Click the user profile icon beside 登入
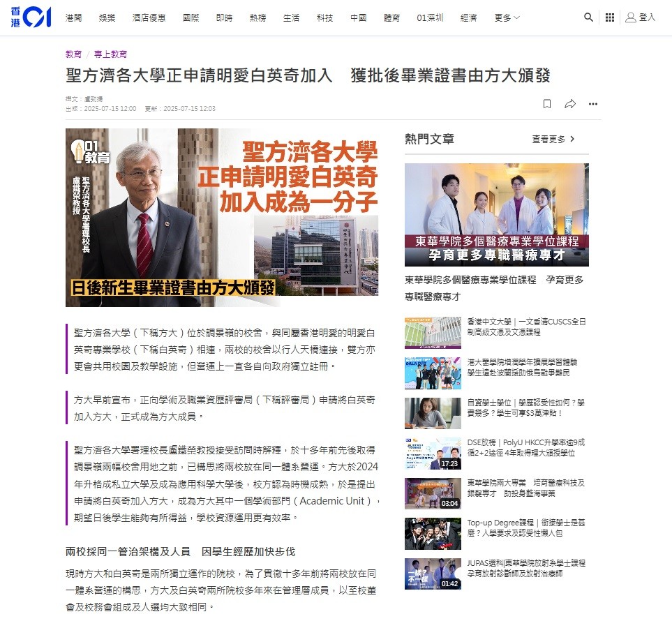Screen dimensions: 672x621 click(x=630, y=17)
